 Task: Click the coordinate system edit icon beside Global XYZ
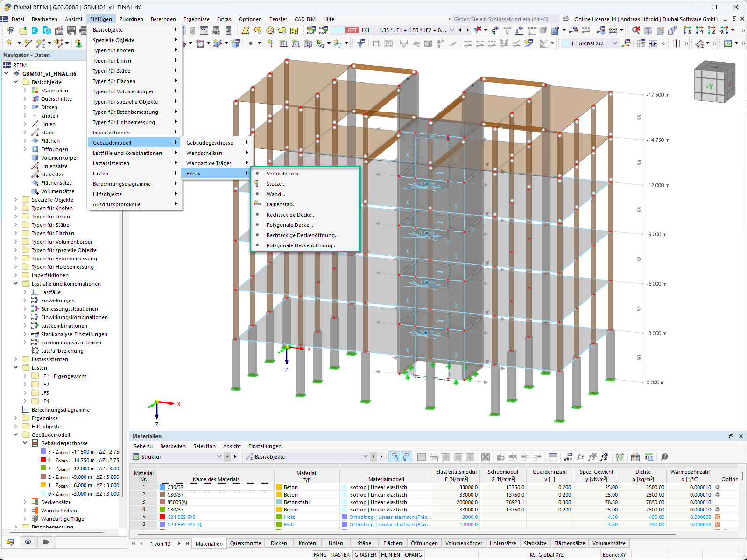(627, 43)
